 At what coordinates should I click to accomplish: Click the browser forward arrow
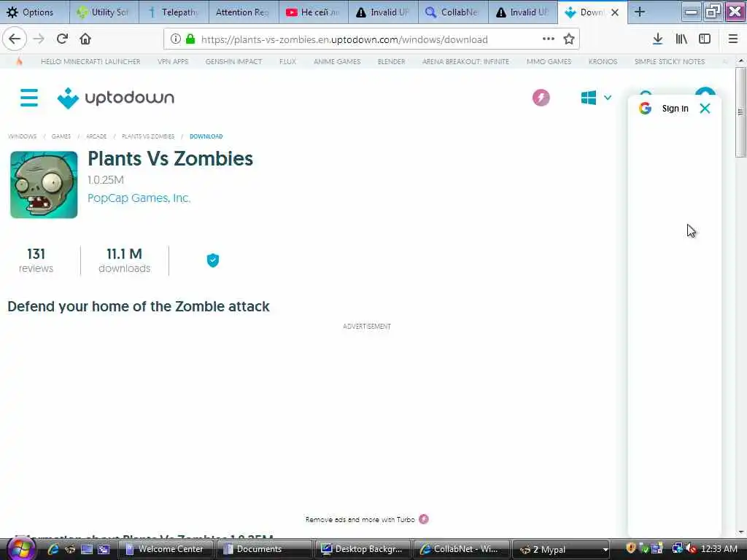tap(39, 39)
